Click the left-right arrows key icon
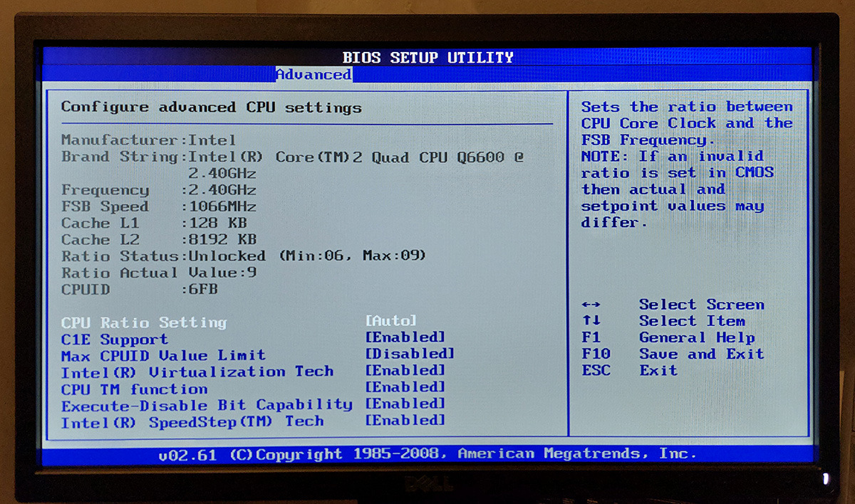This screenshot has width=855, height=504. [x=591, y=305]
